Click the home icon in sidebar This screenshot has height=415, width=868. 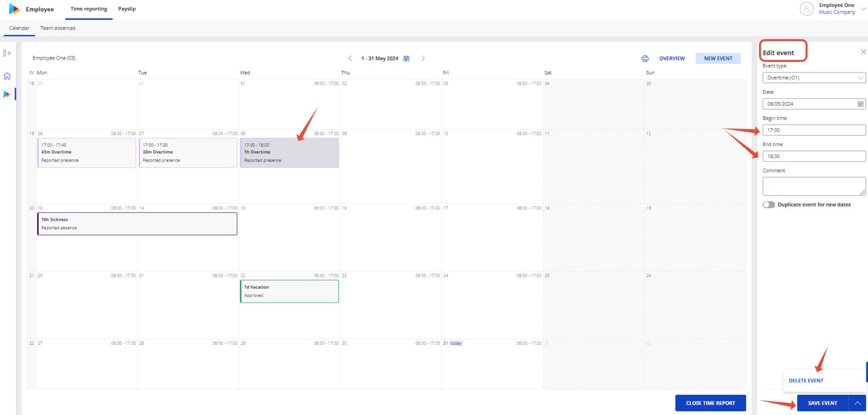click(x=7, y=76)
